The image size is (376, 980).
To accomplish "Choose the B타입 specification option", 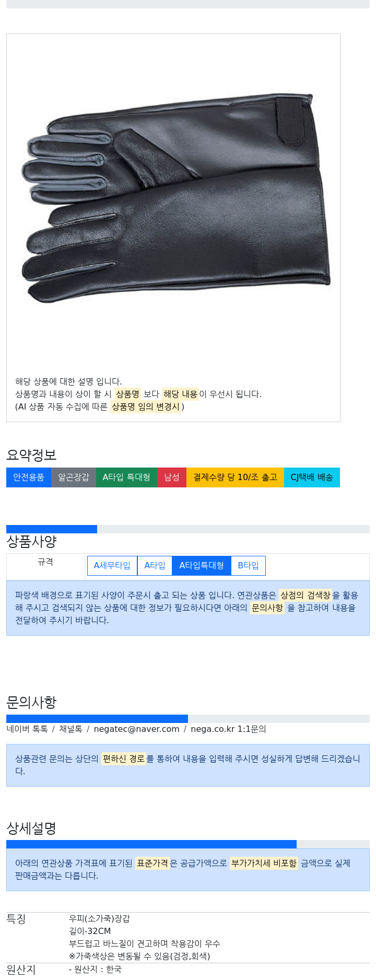I will (248, 566).
